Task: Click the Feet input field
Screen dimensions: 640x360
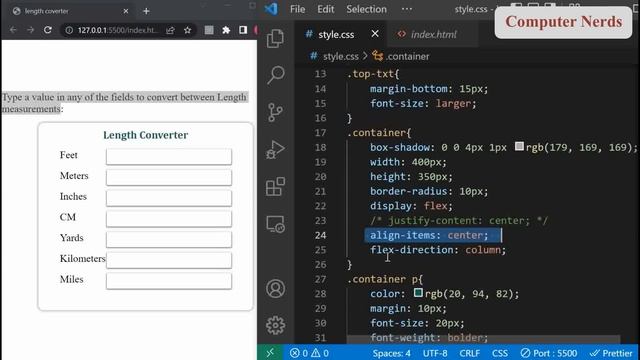Action: point(169,156)
